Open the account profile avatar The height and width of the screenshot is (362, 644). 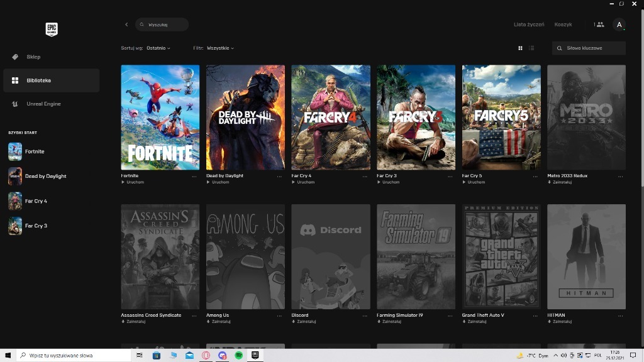click(619, 25)
